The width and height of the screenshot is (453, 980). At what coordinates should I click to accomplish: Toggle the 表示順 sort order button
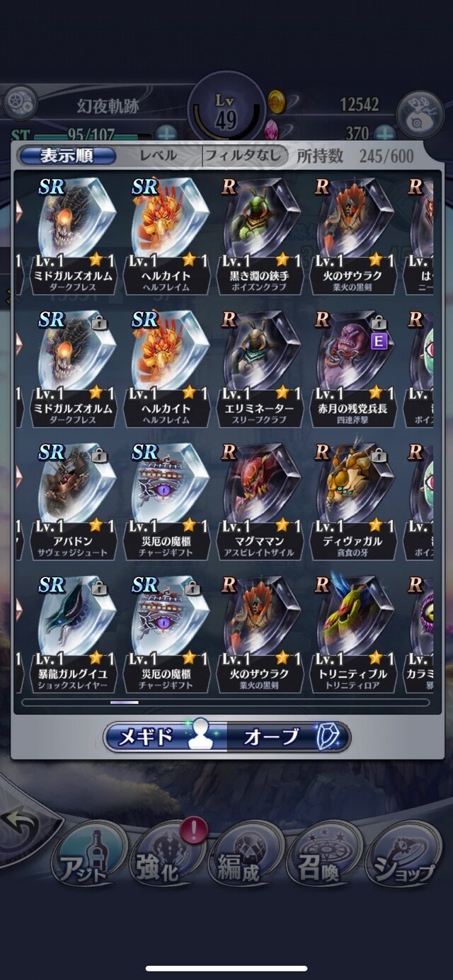[x=67, y=156]
